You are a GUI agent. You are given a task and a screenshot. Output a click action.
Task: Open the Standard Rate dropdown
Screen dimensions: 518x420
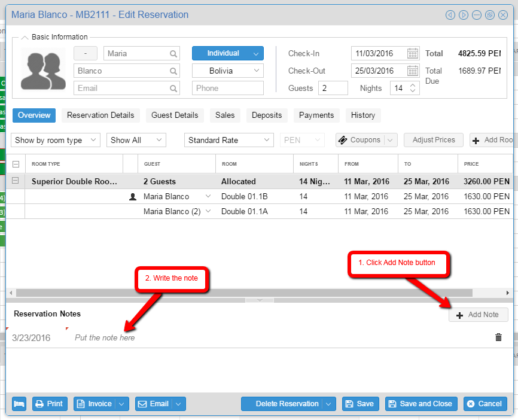[x=228, y=139]
